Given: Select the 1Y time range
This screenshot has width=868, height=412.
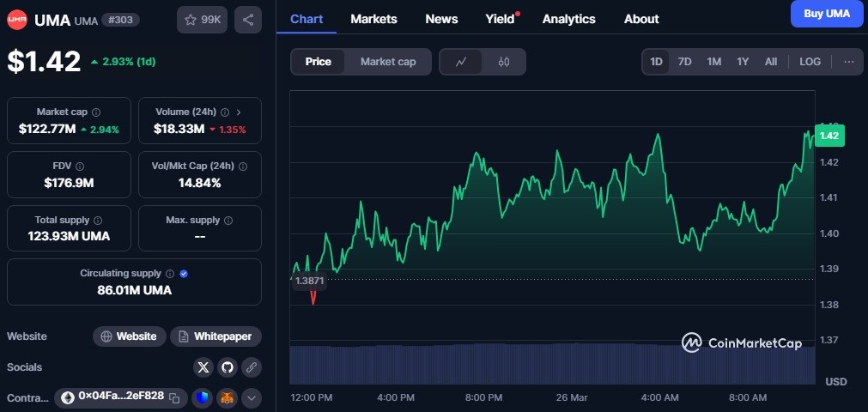Looking at the screenshot, I should pyautogui.click(x=743, y=62).
